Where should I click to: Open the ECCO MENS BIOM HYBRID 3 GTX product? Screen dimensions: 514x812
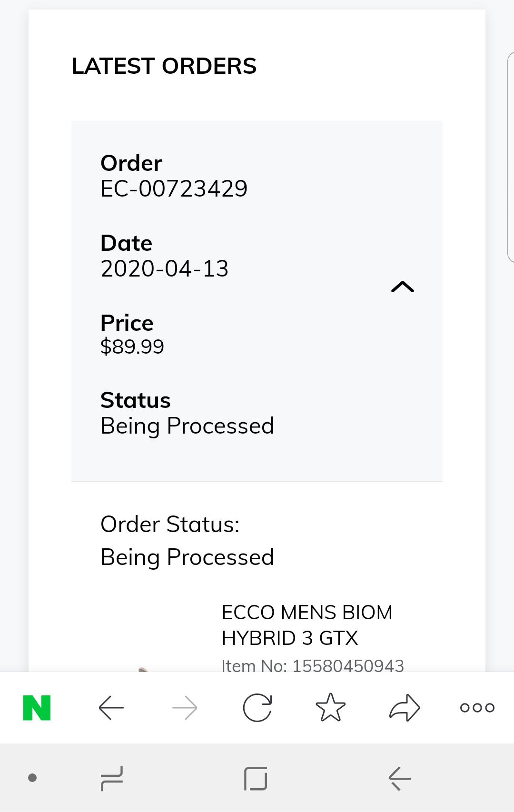pos(307,625)
